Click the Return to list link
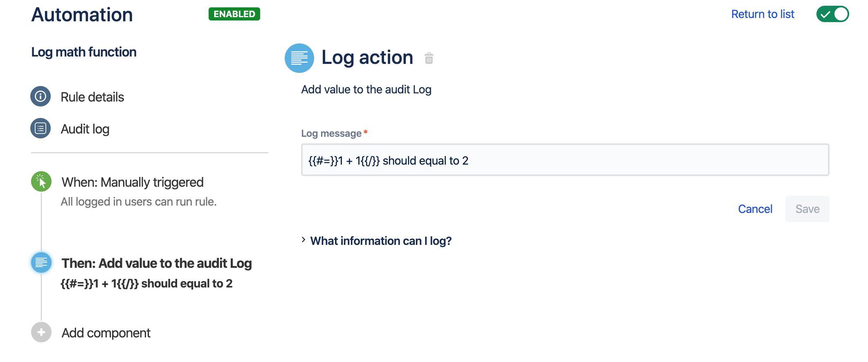 point(762,14)
